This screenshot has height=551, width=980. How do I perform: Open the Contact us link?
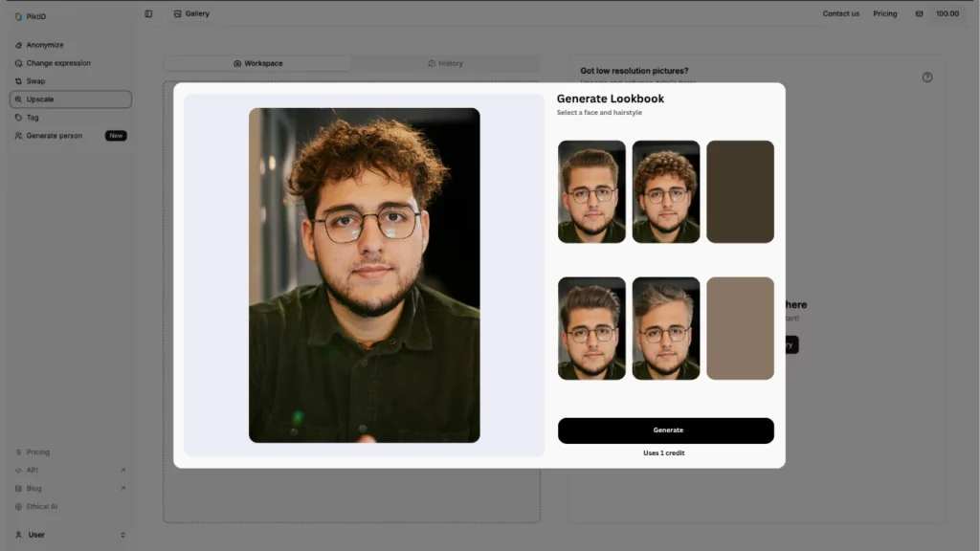click(840, 13)
